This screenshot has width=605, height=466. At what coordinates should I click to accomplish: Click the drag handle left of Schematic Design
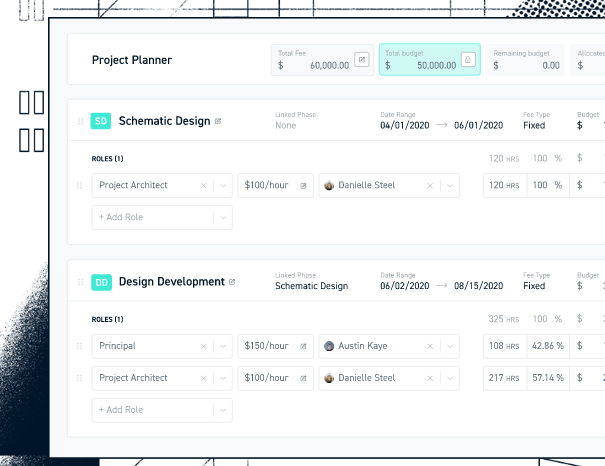pos(81,121)
